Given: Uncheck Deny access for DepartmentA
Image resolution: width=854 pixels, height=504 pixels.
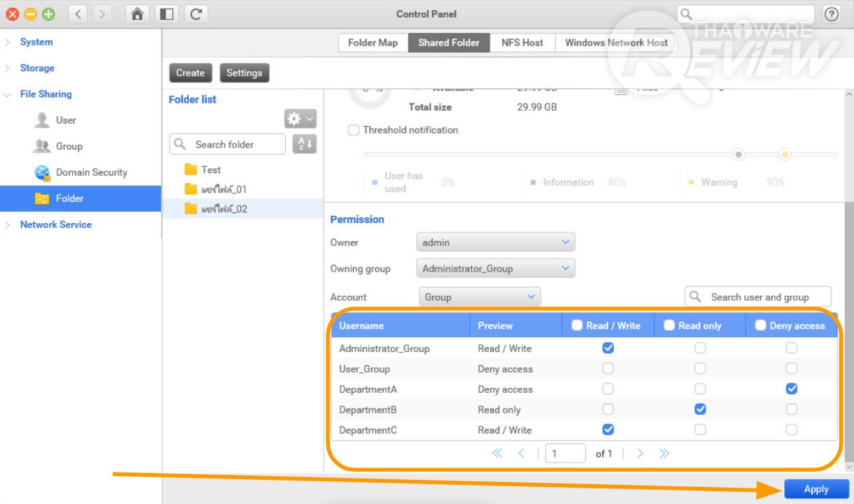Looking at the screenshot, I should (791, 389).
